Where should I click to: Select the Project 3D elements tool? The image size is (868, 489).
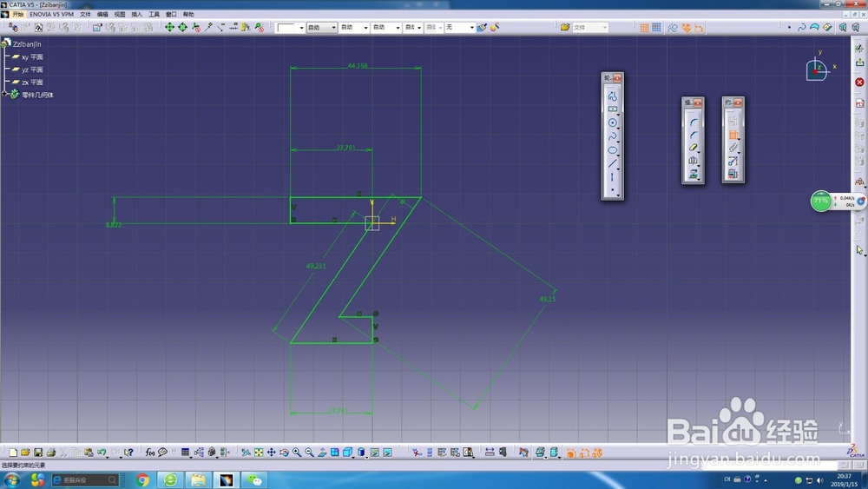(693, 175)
